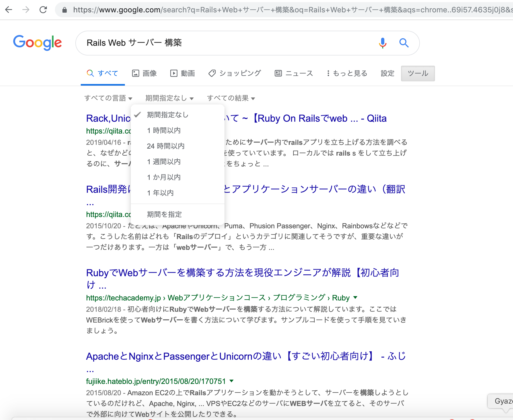Screen dimensions: 513x420
Task: Open the ショッピング tab
Action: coord(235,73)
